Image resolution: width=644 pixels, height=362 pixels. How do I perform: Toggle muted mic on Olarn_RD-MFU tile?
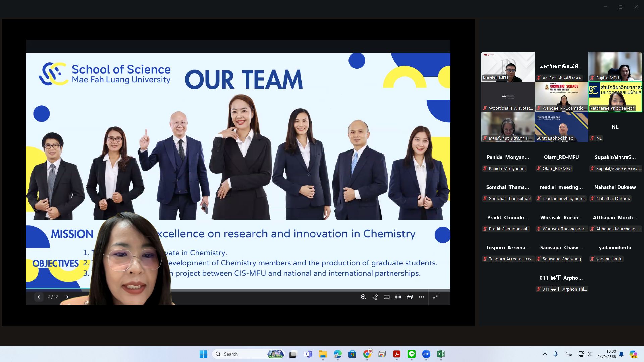click(x=539, y=169)
